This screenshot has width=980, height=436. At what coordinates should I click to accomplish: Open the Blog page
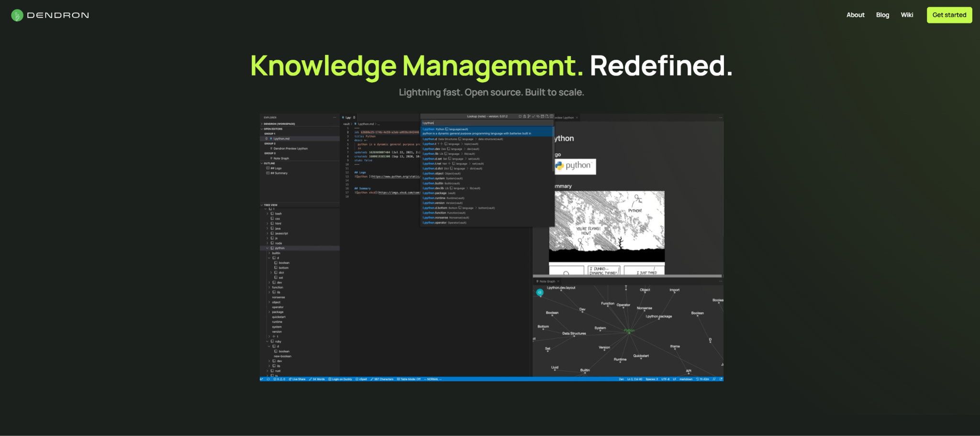coord(882,15)
